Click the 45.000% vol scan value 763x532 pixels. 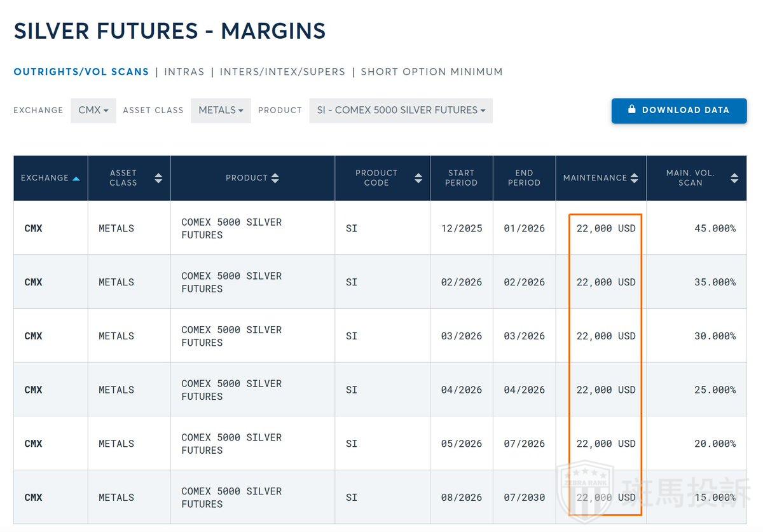click(715, 228)
